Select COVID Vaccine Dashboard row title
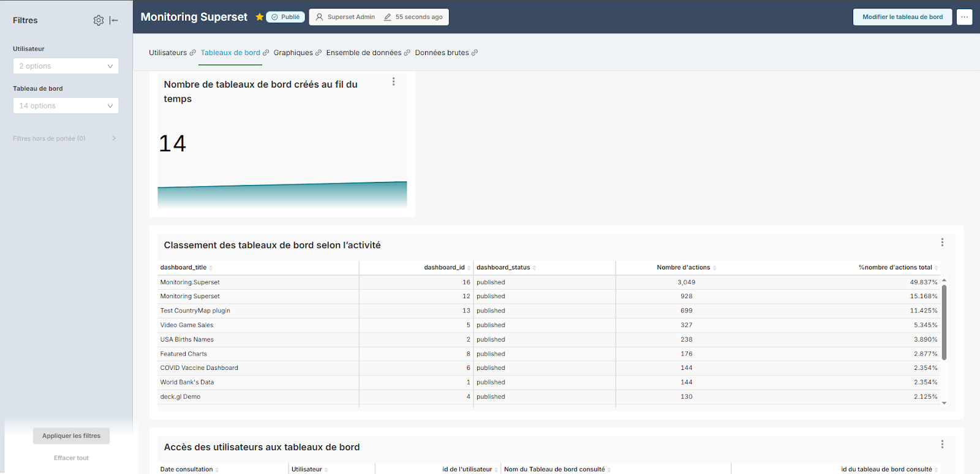This screenshot has width=980, height=474. 199,368
